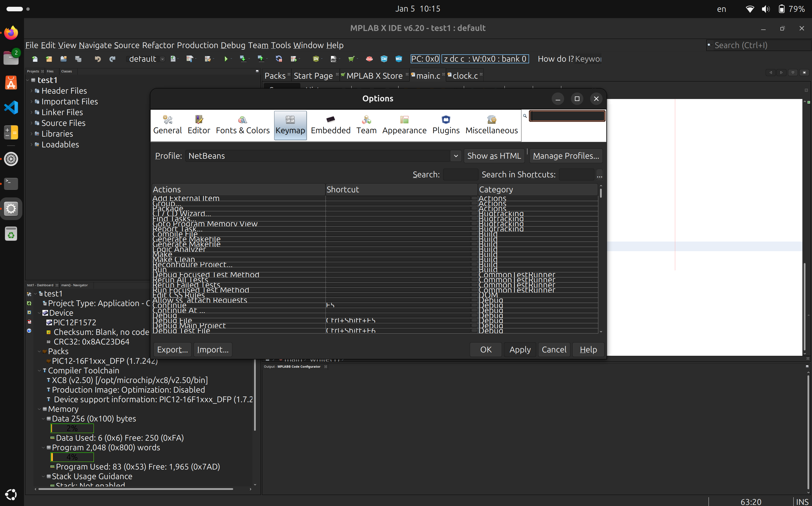Click the Open Project folder icon
Screen dimensions: 812x506
point(64,59)
